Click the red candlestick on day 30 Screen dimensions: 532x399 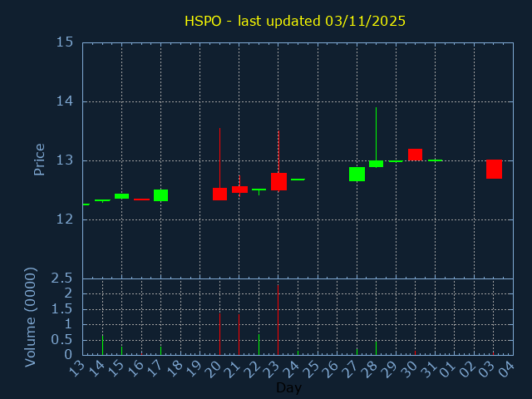[415, 155]
